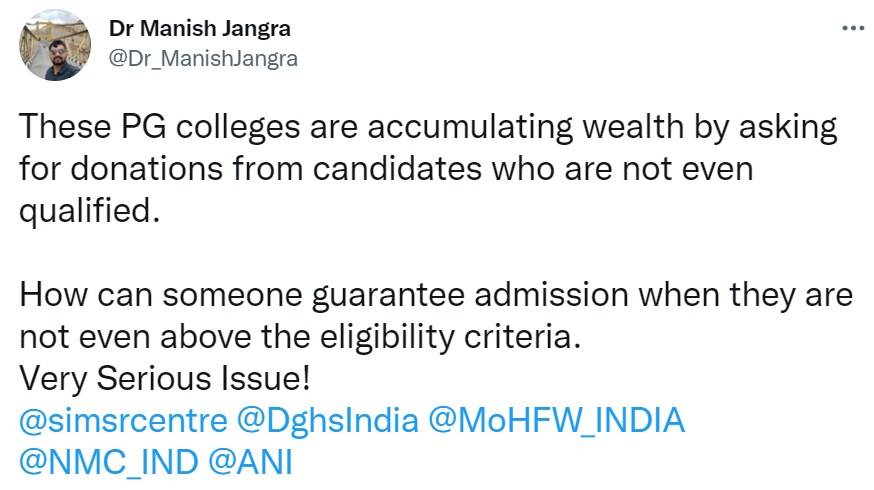Click the word "qualified." in the tweet

pos(90,211)
